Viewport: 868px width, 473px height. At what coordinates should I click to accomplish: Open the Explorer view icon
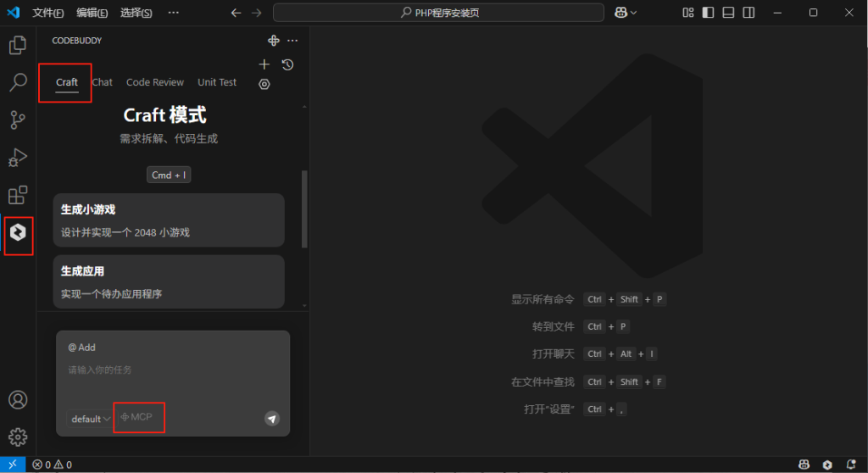click(x=18, y=46)
